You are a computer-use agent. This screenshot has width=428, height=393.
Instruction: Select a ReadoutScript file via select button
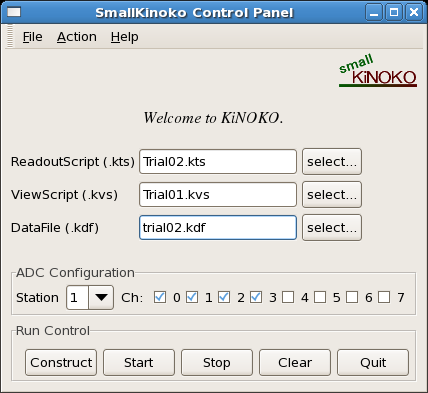tap(332, 162)
